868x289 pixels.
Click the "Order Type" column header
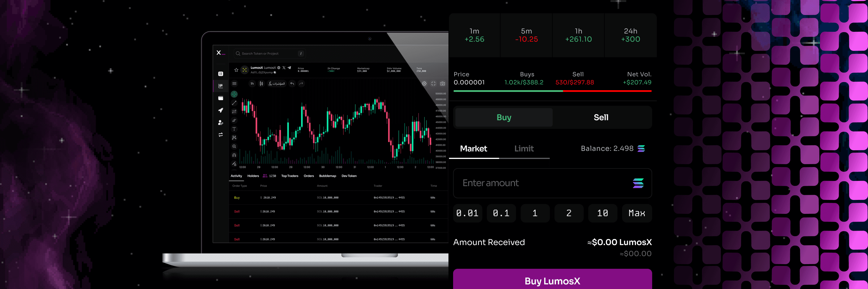240,186
